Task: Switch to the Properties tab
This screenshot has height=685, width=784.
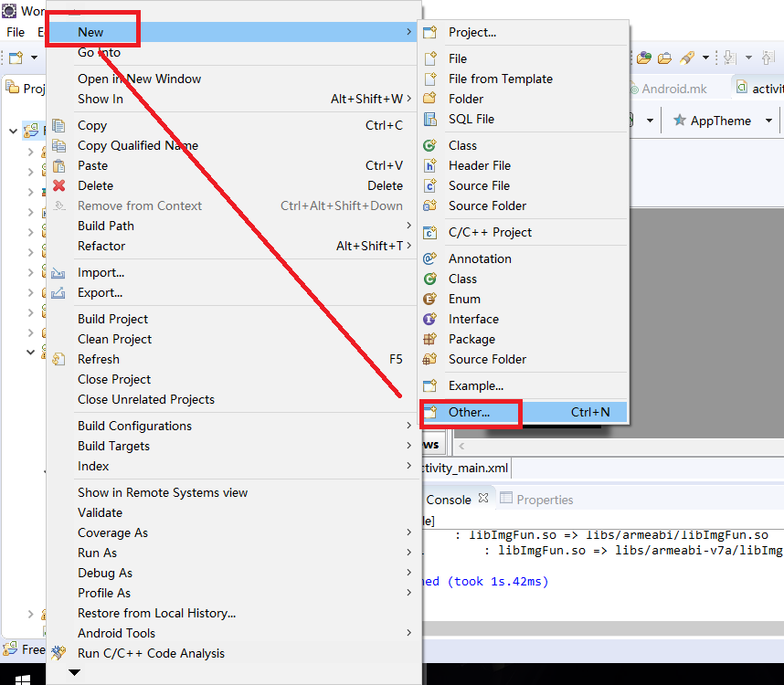Action: pos(537,500)
